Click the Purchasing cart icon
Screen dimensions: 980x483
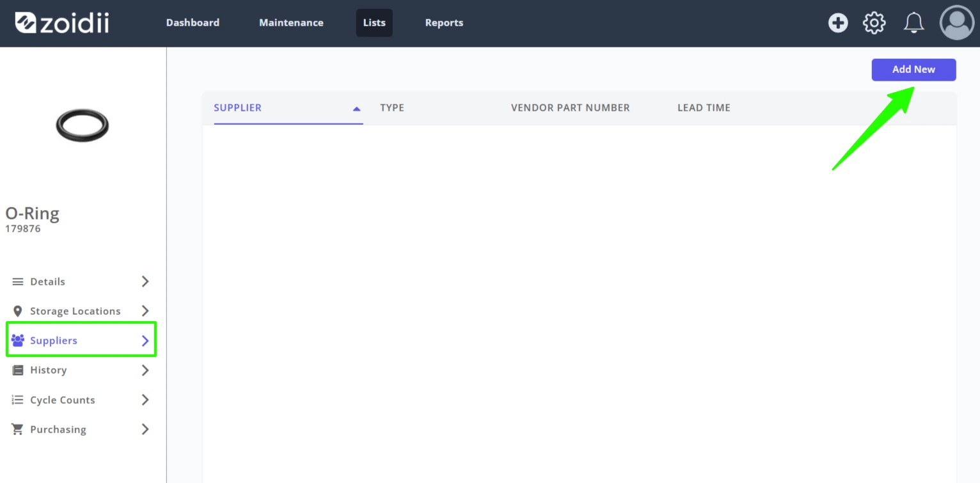tap(18, 429)
